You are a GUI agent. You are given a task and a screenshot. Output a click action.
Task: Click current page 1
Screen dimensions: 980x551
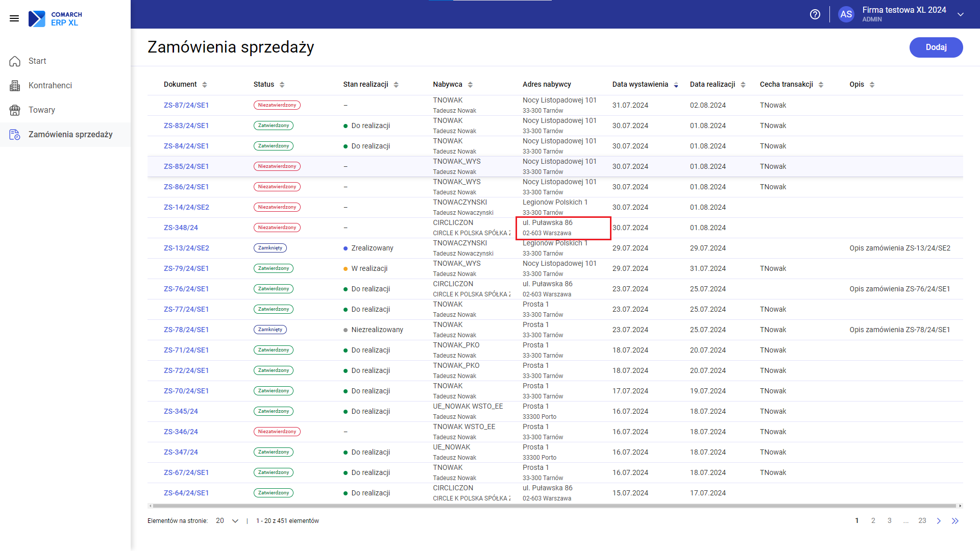click(x=856, y=521)
